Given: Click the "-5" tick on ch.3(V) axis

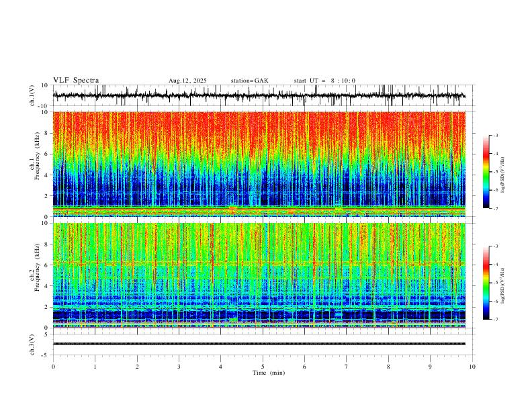Looking at the screenshot, I should tap(46, 355).
